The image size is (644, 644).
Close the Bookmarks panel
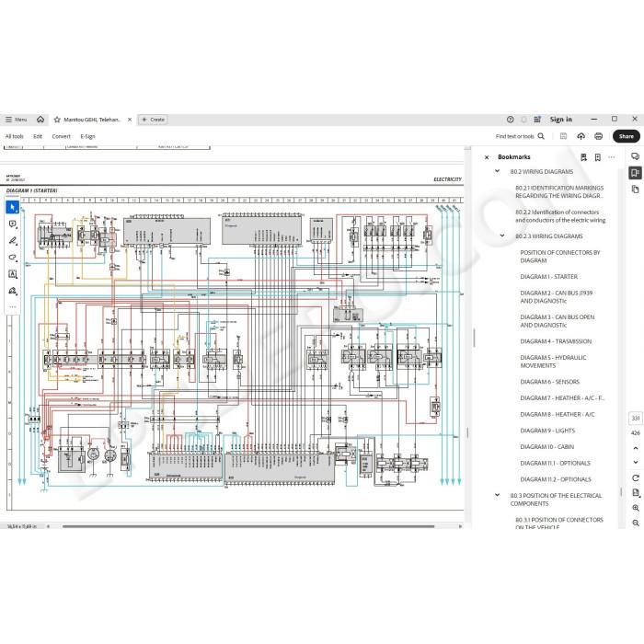487,157
